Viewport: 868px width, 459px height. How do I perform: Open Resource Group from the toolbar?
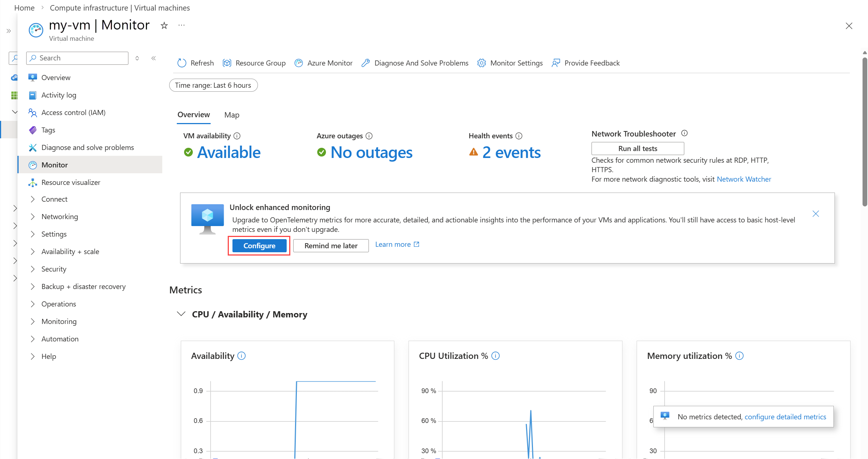pos(227,63)
